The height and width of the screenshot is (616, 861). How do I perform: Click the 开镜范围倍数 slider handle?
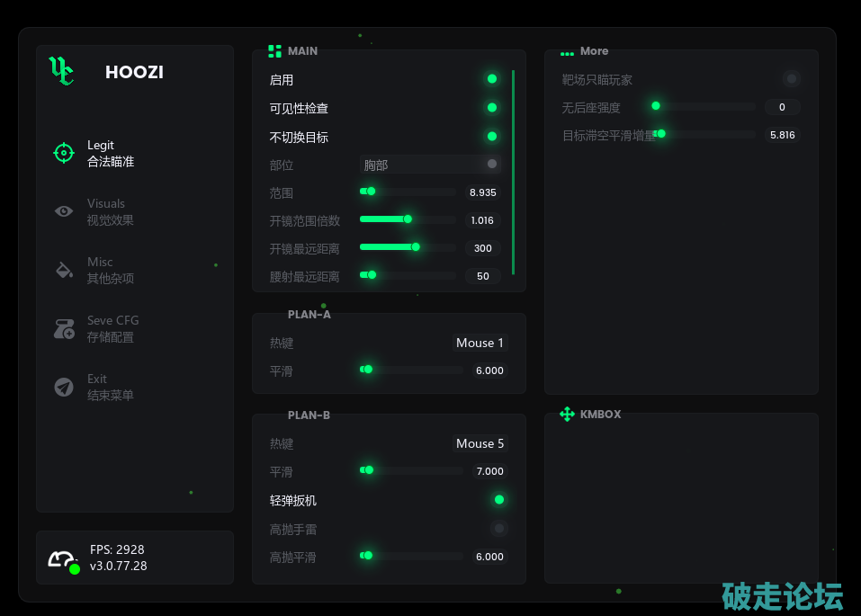[408, 219]
